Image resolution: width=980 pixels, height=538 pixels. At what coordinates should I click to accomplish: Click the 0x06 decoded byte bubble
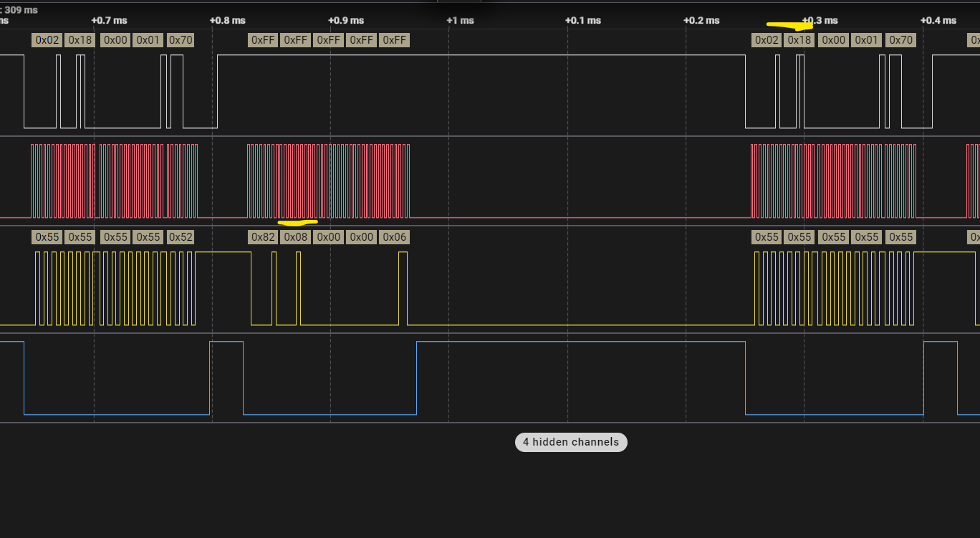tap(394, 237)
